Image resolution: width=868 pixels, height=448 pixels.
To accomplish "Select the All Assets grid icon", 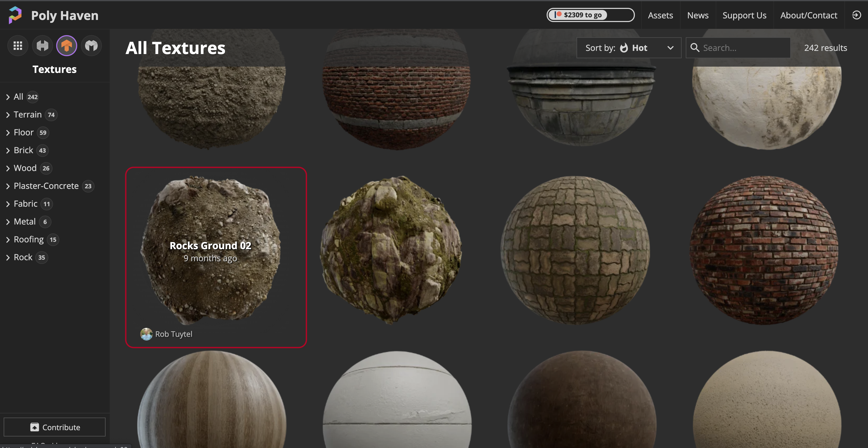I will tap(18, 46).
